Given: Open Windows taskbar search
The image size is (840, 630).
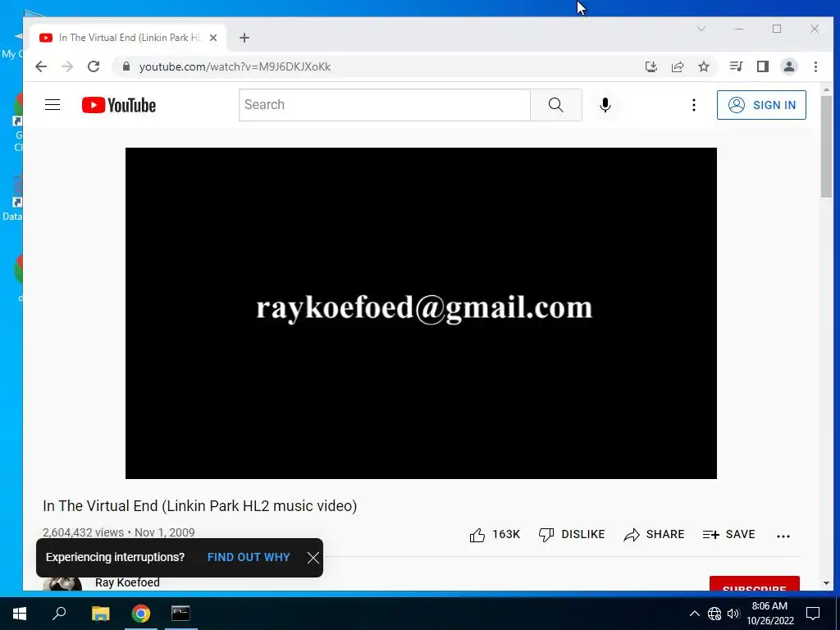Looking at the screenshot, I should coord(59,614).
